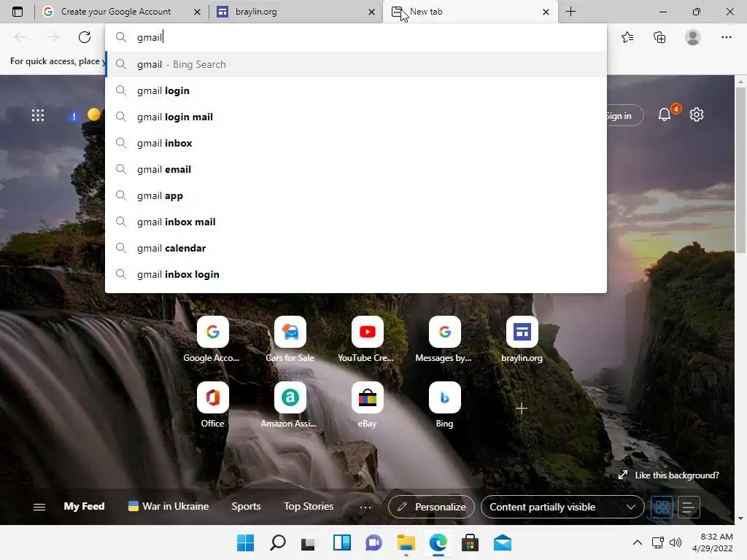Click in the address bar containing gmail
Viewport: 747px width, 560px height.
tap(356, 37)
